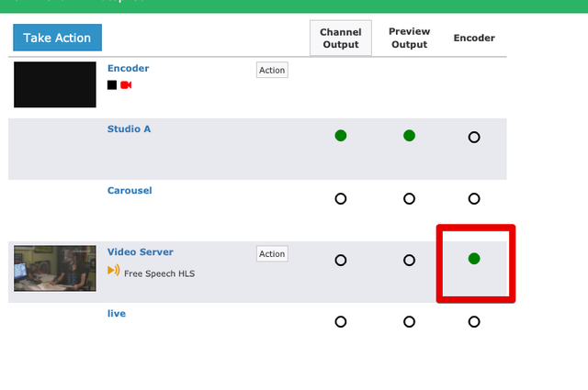
Task: Click the red camera icon under Encoder
Action: pos(126,85)
